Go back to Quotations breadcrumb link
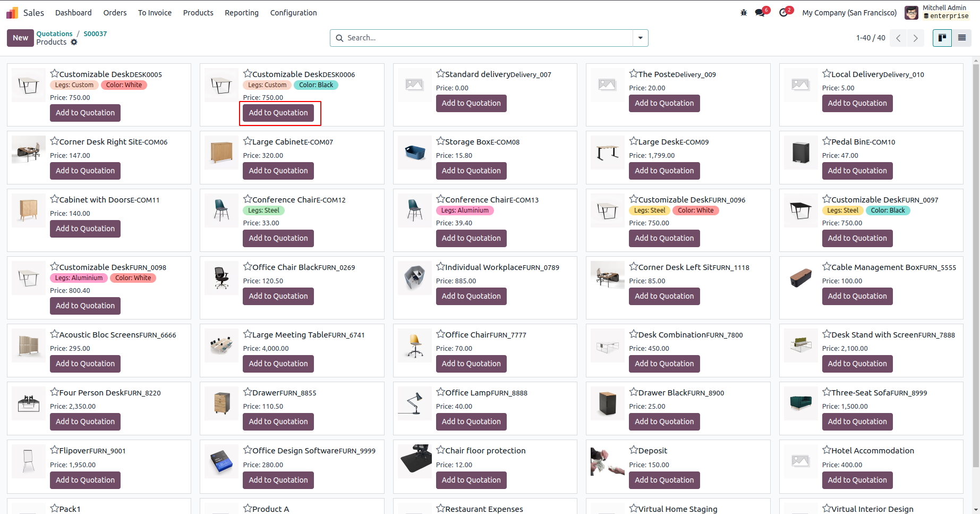The image size is (980, 514). tap(54, 33)
